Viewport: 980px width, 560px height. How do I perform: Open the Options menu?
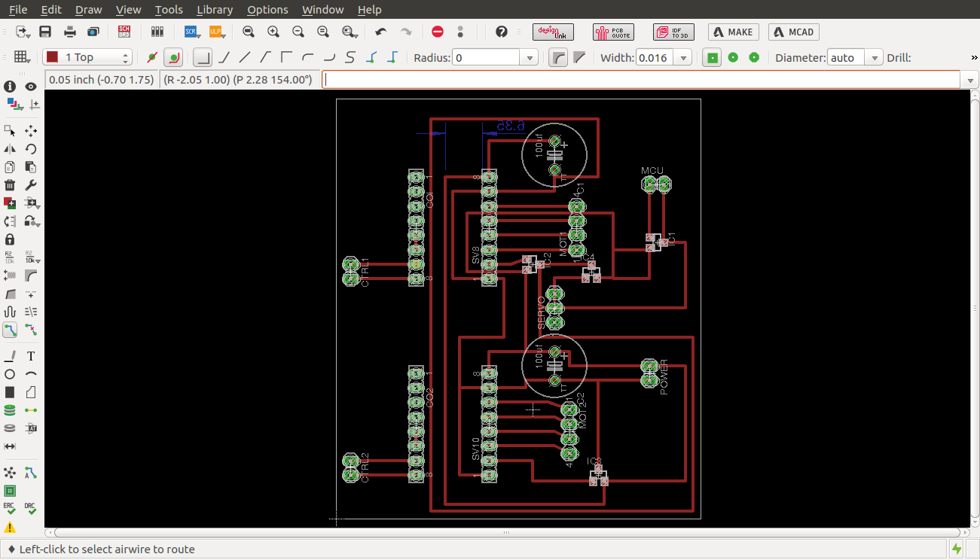click(x=267, y=10)
